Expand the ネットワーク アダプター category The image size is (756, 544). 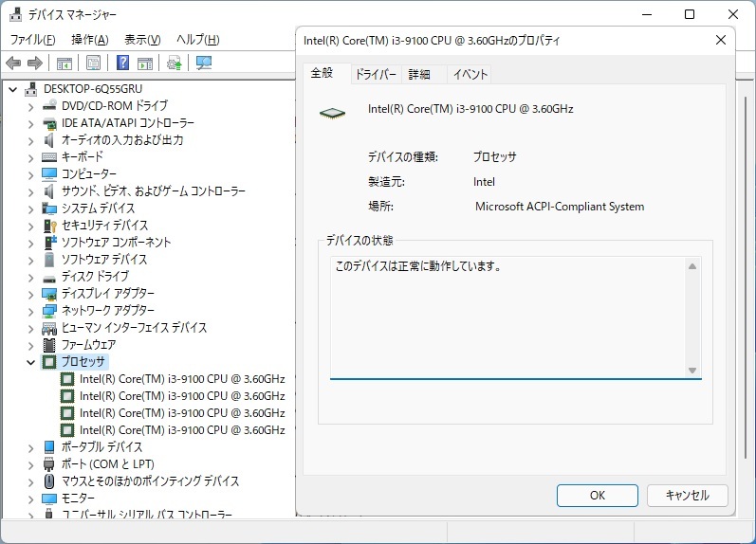(31, 311)
